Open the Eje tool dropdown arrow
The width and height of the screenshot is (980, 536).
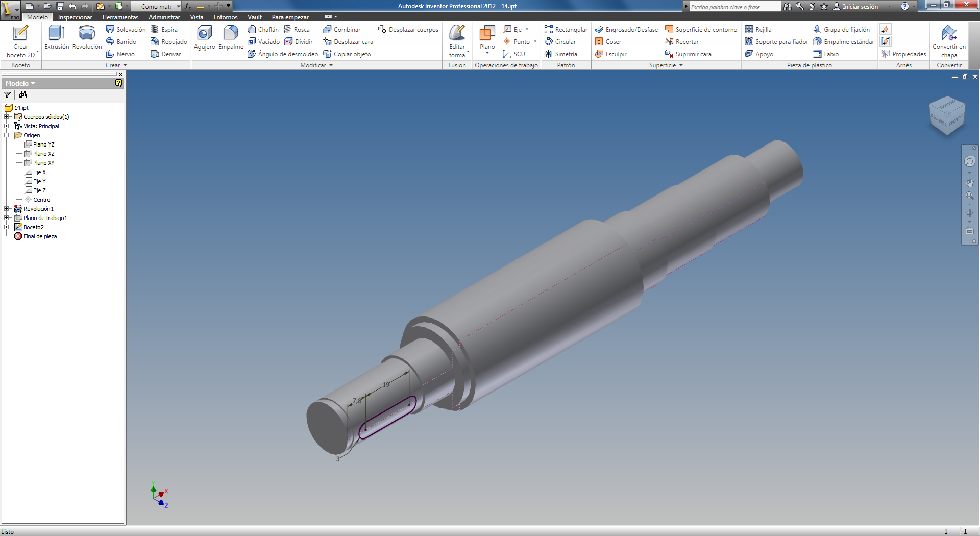[x=527, y=30]
